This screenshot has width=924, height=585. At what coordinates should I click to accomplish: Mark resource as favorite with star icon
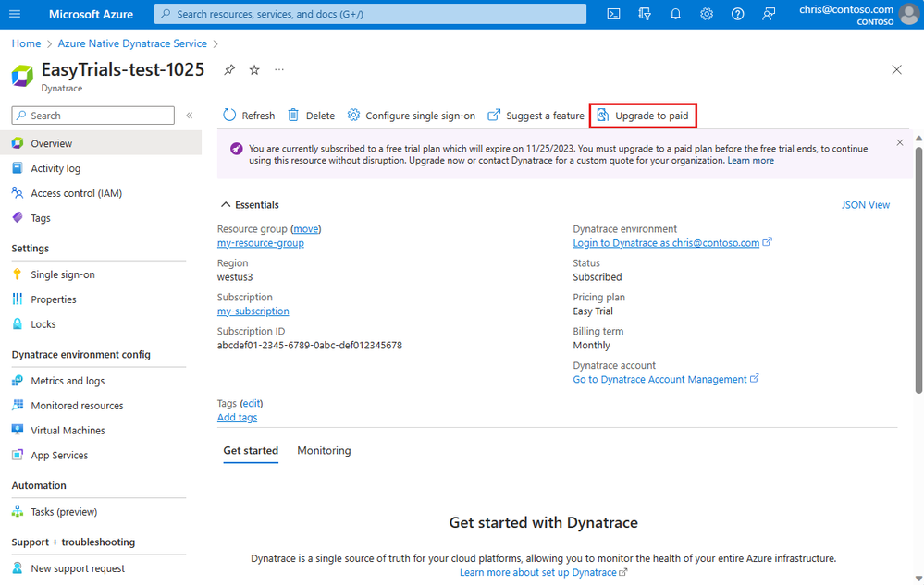coord(254,70)
